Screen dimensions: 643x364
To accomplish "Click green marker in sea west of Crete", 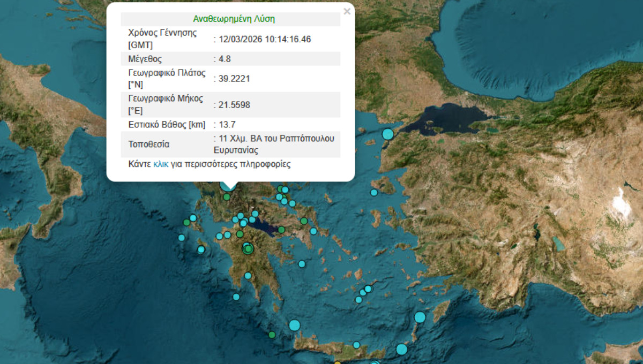I will (272, 335).
